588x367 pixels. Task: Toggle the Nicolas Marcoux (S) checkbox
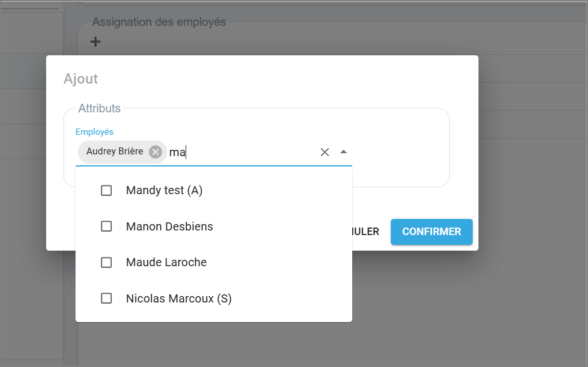click(x=106, y=298)
